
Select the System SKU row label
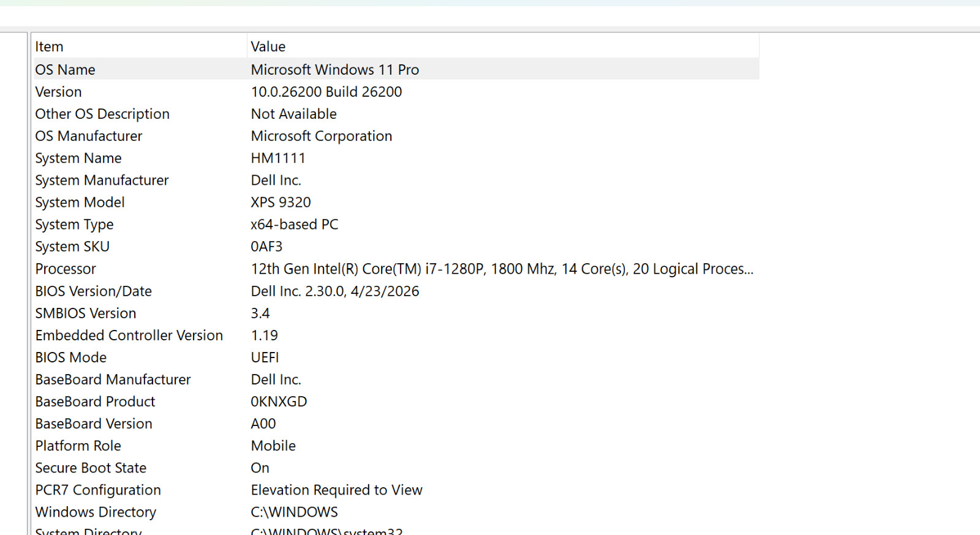coord(72,246)
